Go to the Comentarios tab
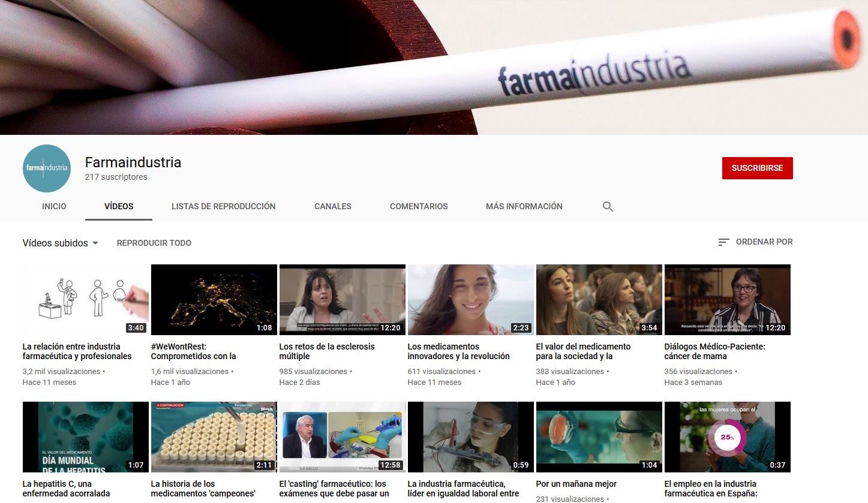 (419, 206)
